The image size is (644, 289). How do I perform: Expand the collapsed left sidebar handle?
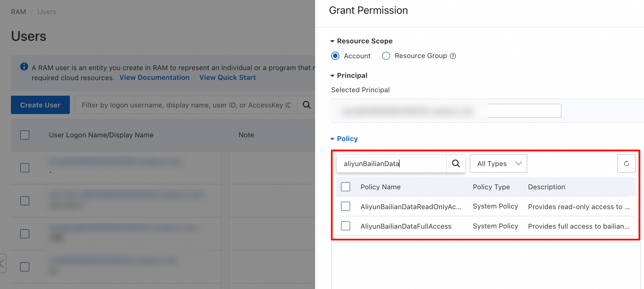click(x=2, y=263)
